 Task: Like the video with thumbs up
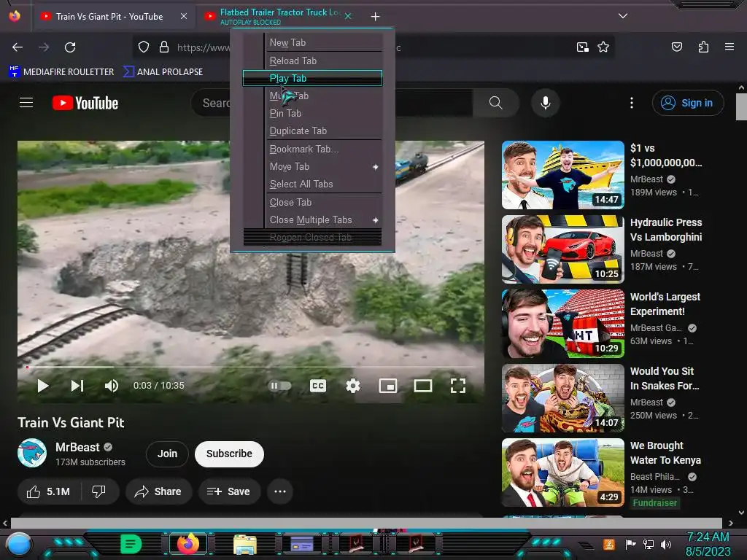(49, 491)
